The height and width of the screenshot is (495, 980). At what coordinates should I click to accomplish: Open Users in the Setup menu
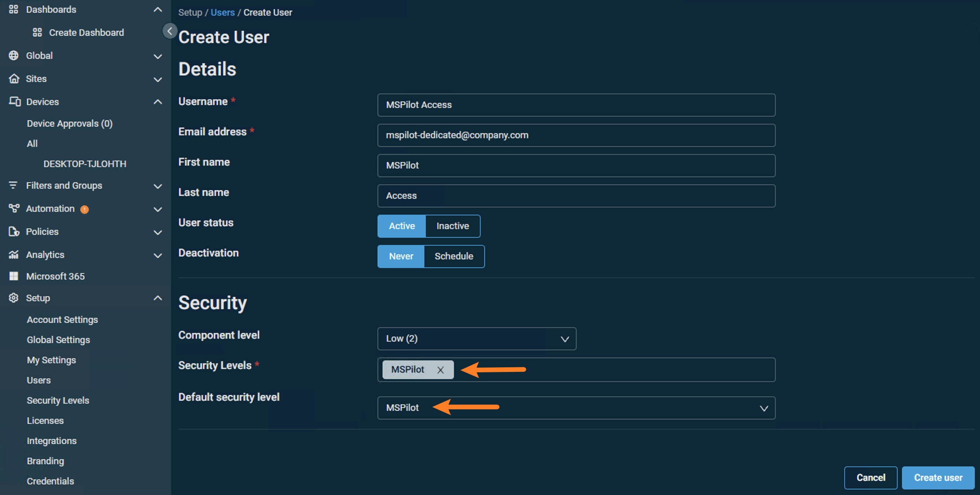point(39,380)
